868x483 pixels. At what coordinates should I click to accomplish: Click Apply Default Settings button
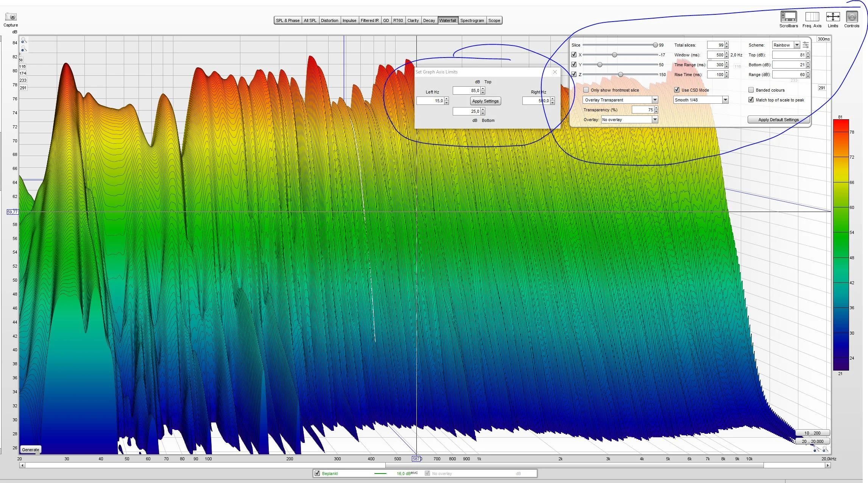(778, 120)
